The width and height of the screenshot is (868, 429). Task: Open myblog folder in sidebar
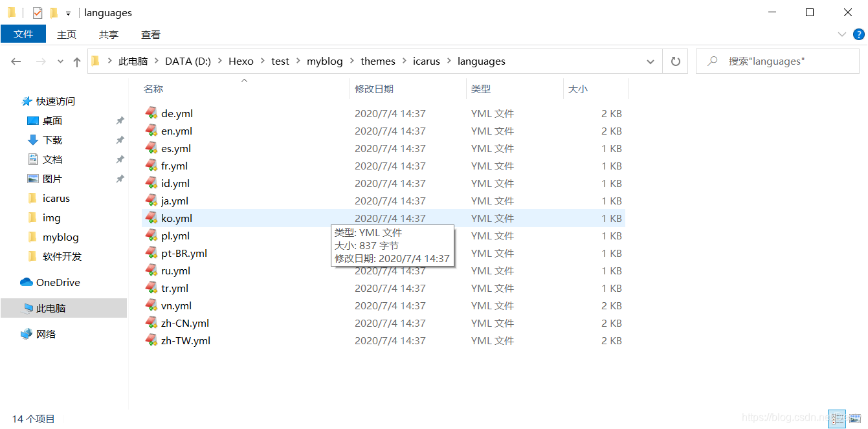[60, 237]
